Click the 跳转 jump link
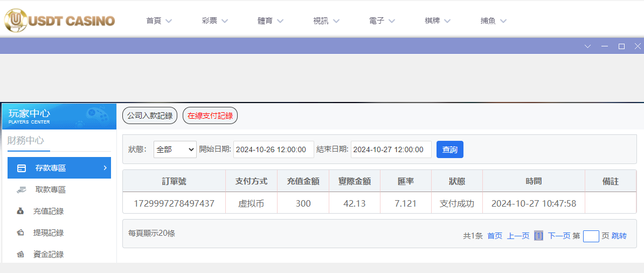 (619, 236)
